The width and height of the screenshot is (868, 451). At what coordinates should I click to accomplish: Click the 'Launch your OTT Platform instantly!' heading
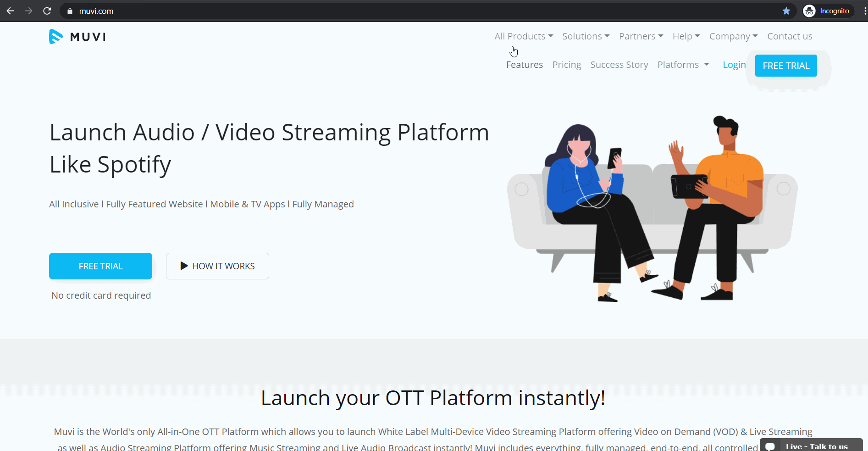pos(433,398)
